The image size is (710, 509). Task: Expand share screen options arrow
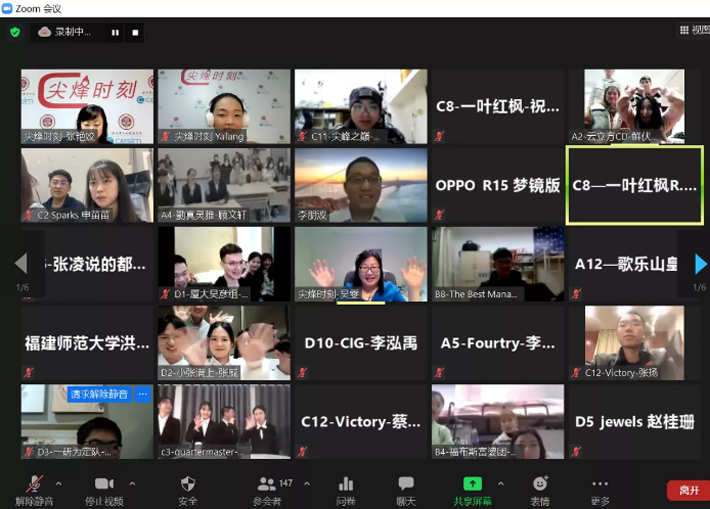point(500,484)
